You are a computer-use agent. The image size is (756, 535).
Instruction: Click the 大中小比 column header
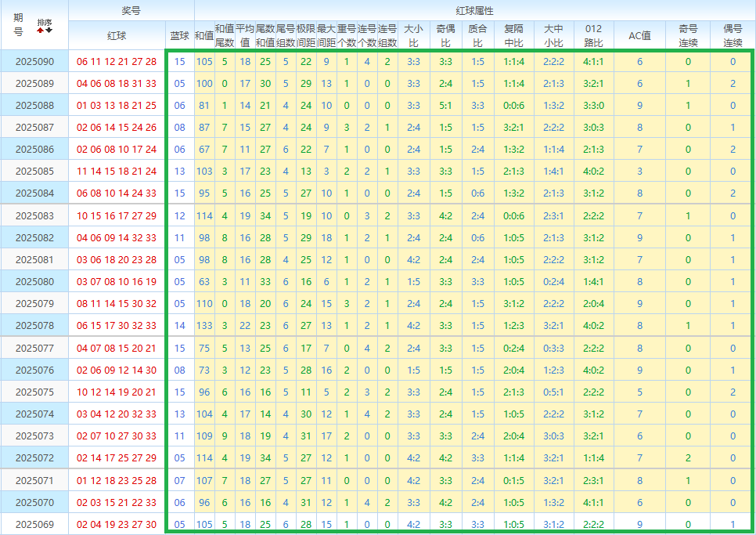pyautogui.click(x=553, y=35)
